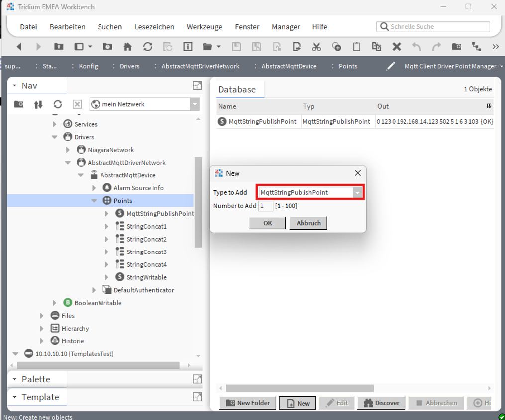Screen dimensions: 505x420
Task: Open the folder toolbar icon
Action: [208, 47]
